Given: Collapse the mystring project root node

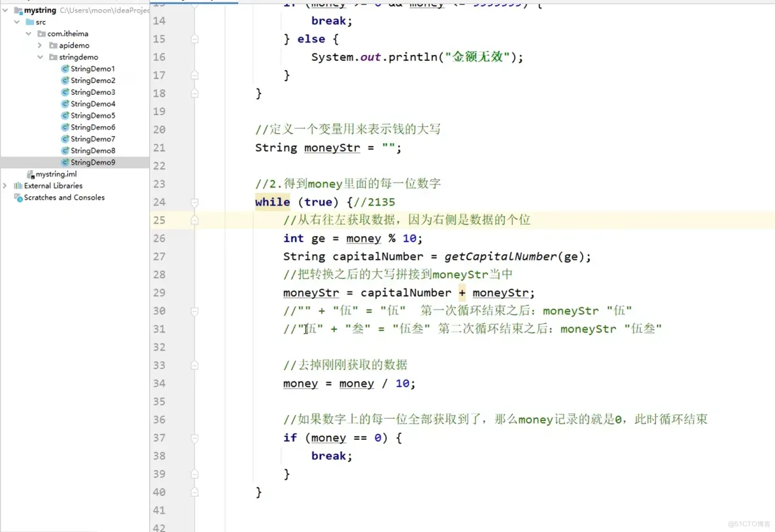Looking at the screenshot, I should click(5, 10).
